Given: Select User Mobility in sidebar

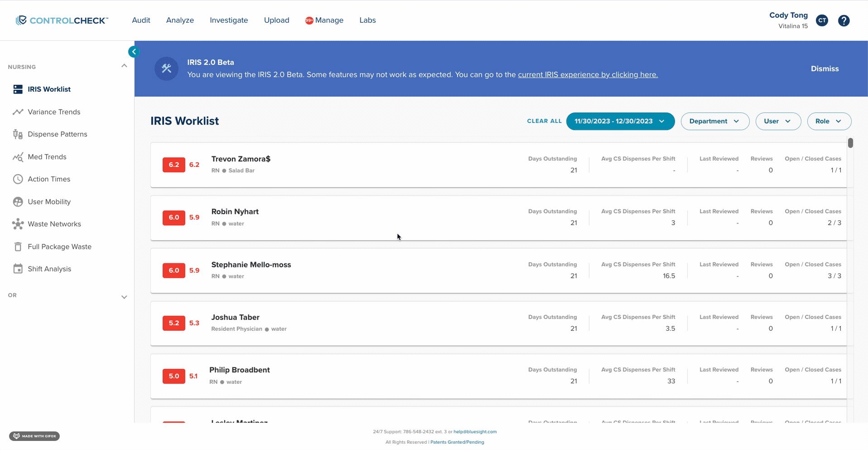Looking at the screenshot, I should (x=49, y=202).
